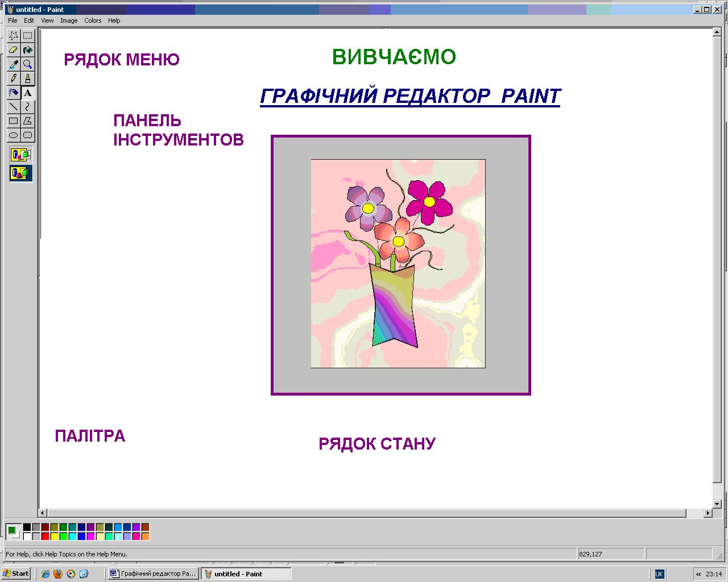Click the Text tool
This screenshot has height=582, width=728.
click(x=28, y=93)
